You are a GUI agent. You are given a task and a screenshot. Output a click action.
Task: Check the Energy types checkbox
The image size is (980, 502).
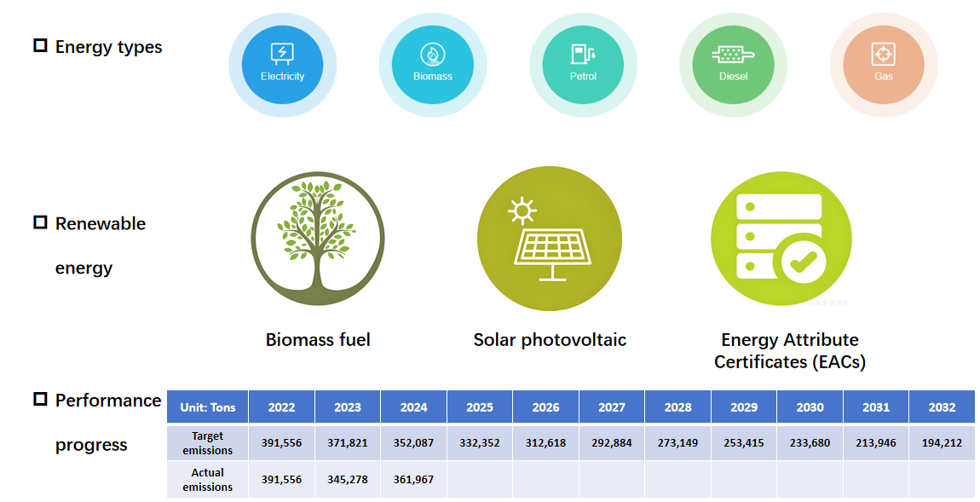[x=40, y=45]
